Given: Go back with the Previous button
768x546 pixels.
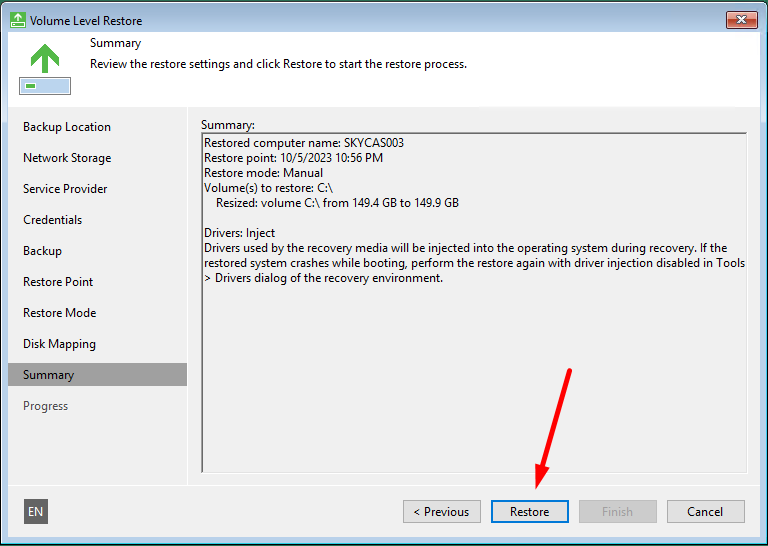Looking at the screenshot, I should [x=441, y=511].
